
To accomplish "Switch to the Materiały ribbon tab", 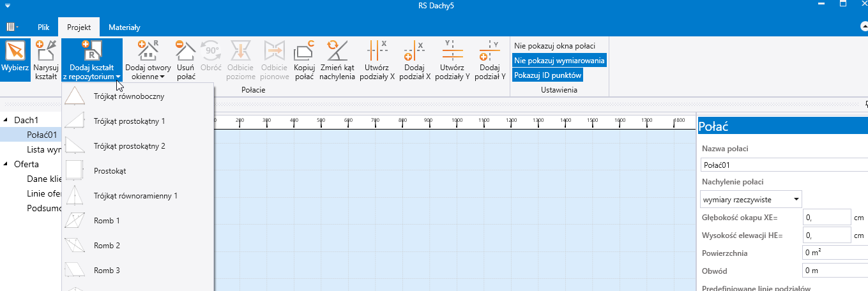I will [125, 27].
